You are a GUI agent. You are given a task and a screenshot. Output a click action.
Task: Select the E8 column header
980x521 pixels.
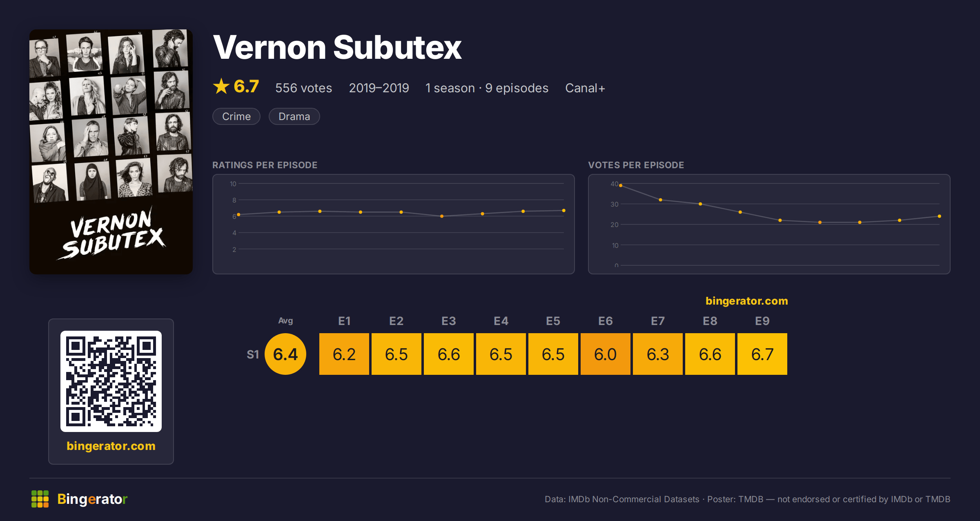coord(710,321)
